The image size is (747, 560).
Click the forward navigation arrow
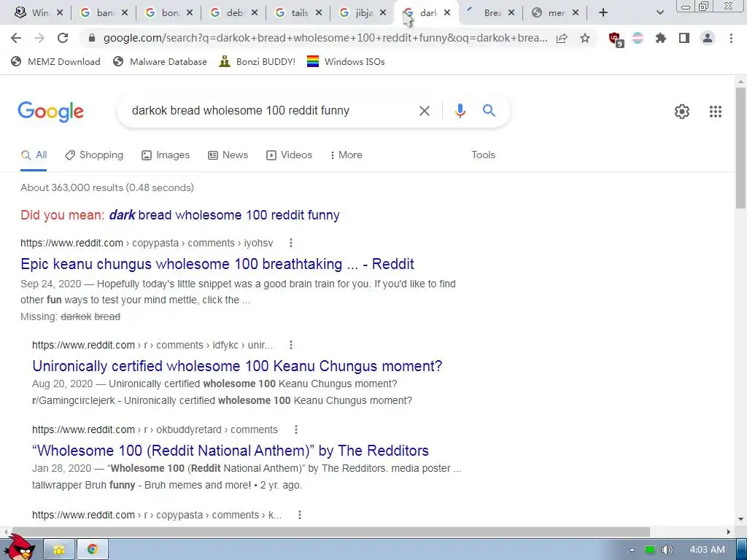39,38
